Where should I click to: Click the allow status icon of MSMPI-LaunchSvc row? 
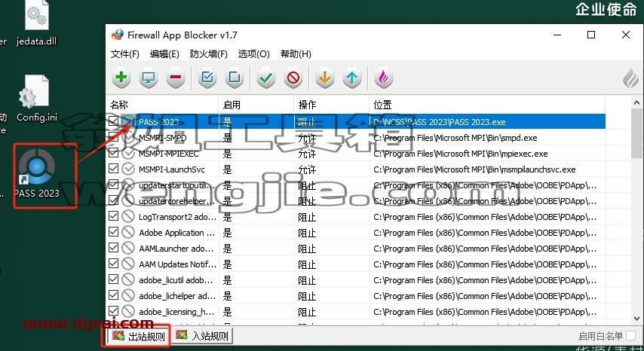128,169
